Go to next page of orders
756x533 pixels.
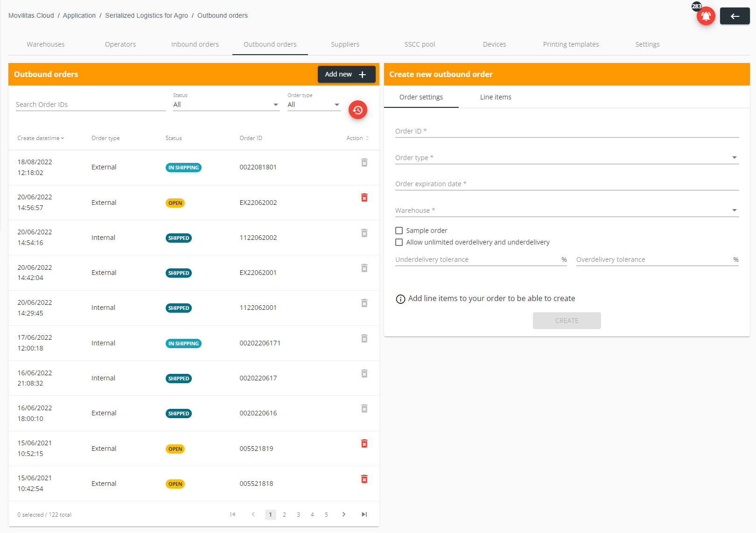344,514
